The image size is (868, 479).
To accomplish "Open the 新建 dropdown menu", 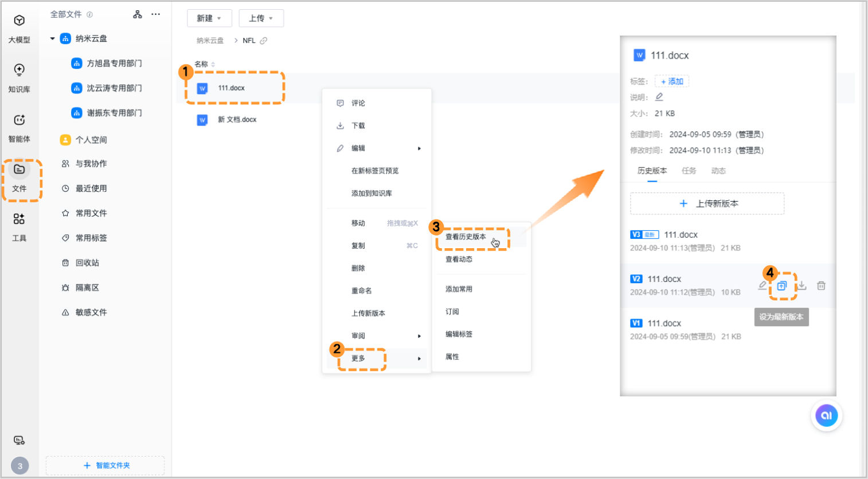I will pyautogui.click(x=209, y=18).
